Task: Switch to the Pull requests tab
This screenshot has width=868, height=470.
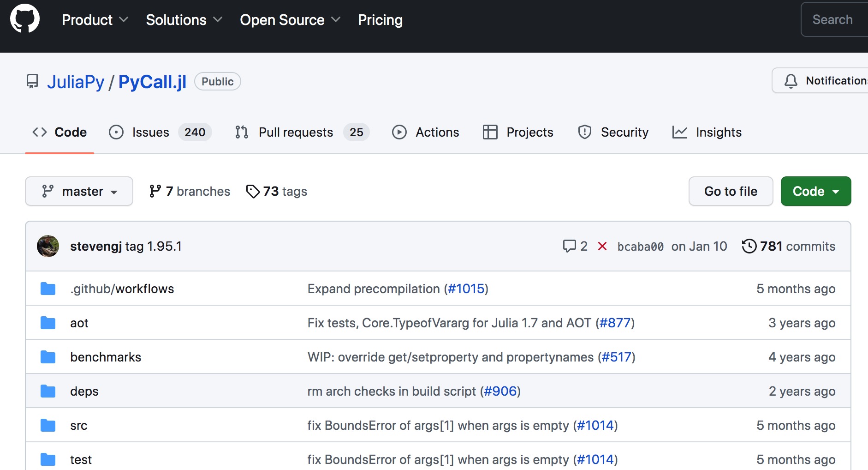Action: click(x=302, y=133)
